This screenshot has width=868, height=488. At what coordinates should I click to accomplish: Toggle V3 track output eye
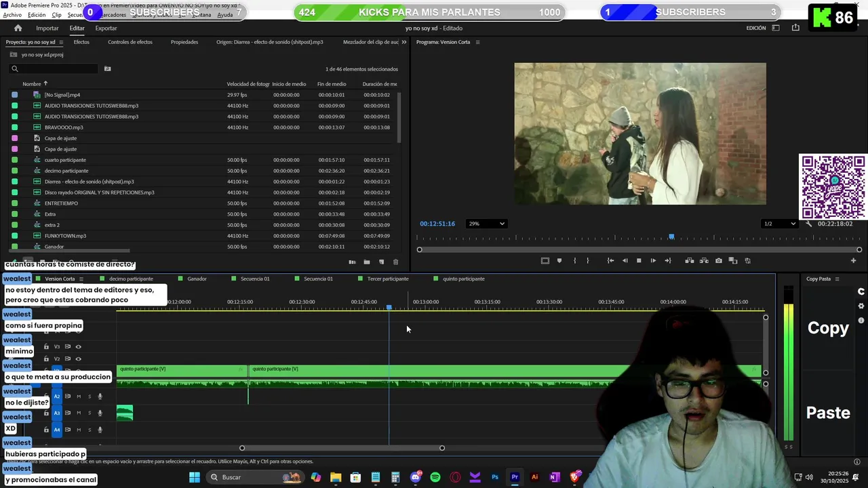[x=78, y=346]
